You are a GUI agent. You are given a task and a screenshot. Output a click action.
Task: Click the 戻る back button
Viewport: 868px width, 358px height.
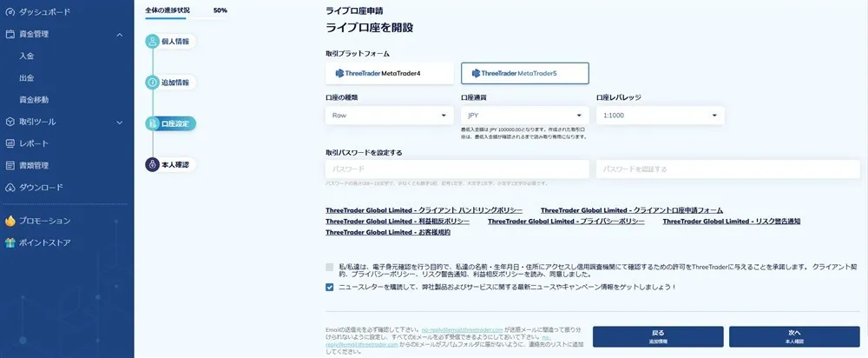point(658,336)
